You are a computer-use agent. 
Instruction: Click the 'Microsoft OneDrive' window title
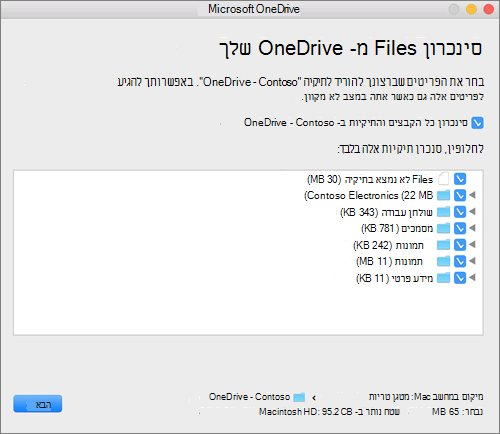(254, 9)
